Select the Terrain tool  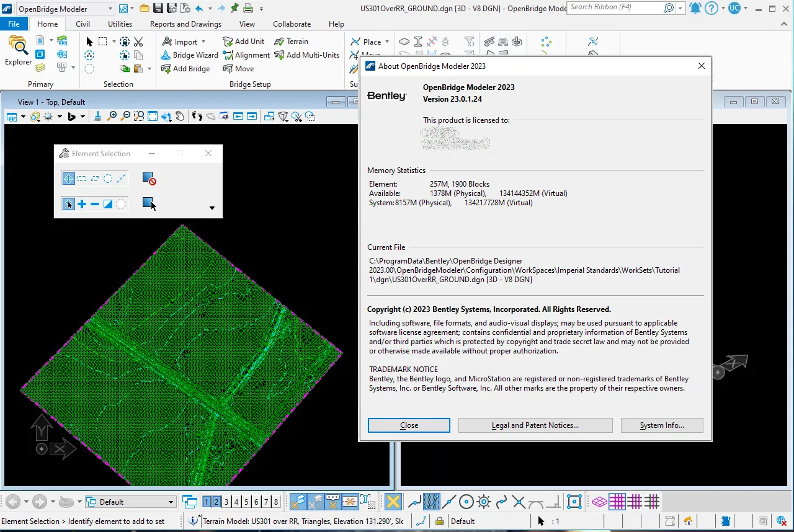pos(292,42)
